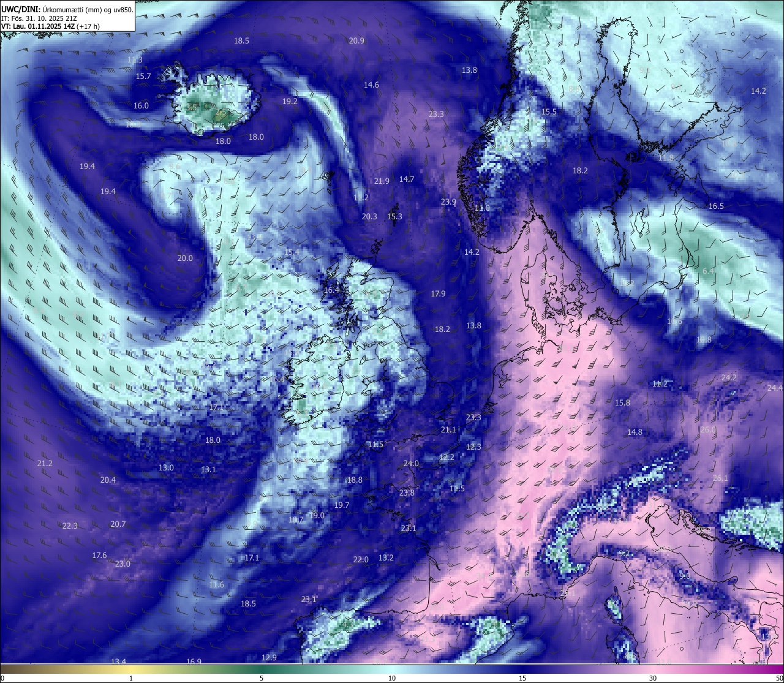The height and width of the screenshot is (683, 784).
Task: Click the 'VT: Lau. 01.11.2025 14Z (+17 h)' line
Action: point(50,26)
